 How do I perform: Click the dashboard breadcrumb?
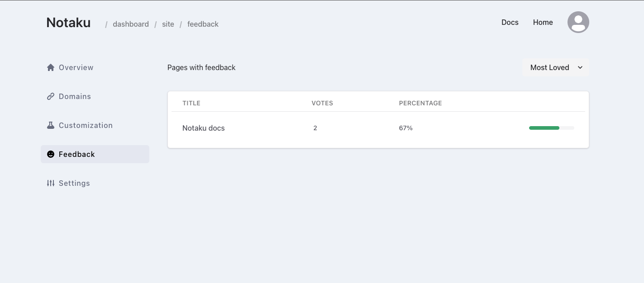tap(131, 24)
